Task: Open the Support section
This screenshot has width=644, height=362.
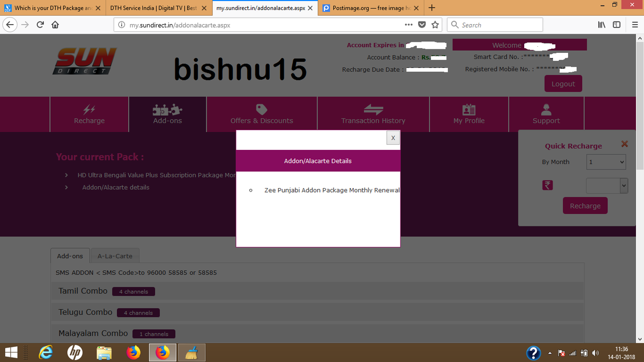Action: point(546,114)
